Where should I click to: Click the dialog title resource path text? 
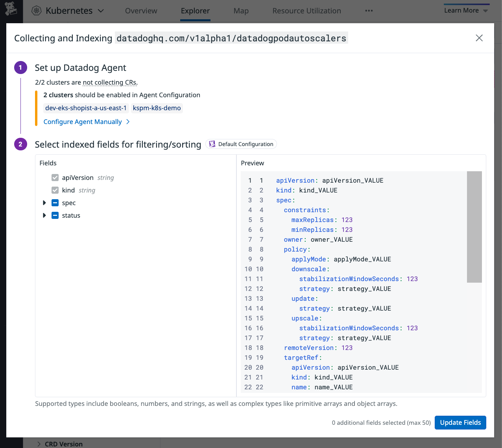pos(231,38)
